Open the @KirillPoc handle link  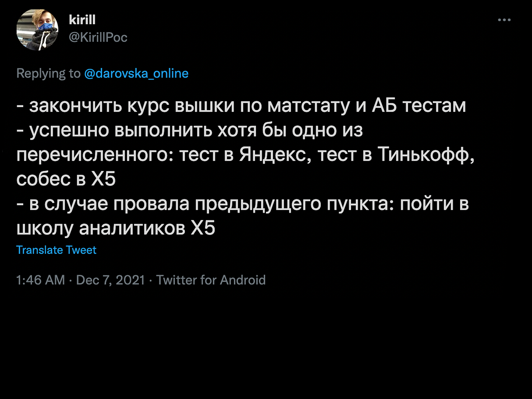(x=98, y=37)
